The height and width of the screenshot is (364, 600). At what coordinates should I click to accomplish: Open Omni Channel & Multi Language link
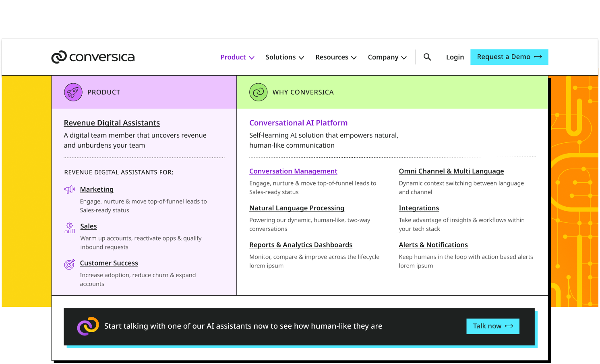coord(451,171)
